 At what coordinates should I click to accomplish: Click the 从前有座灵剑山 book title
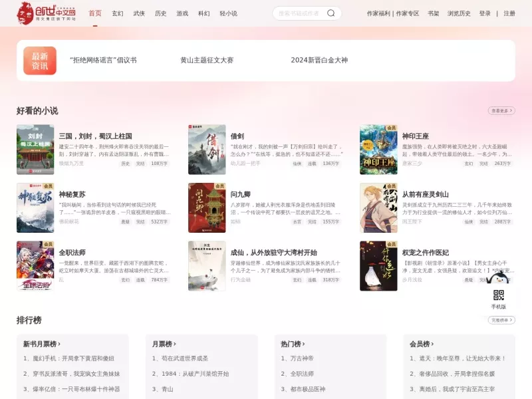pyautogui.click(x=426, y=194)
